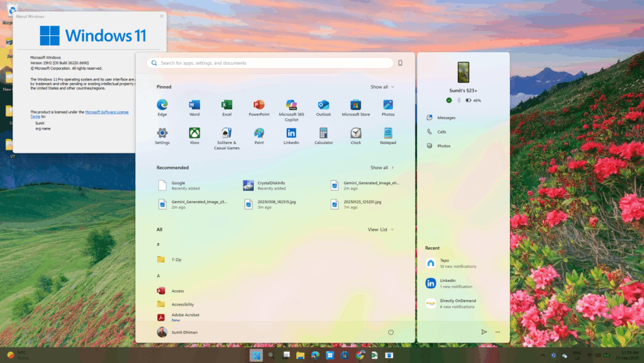This screenshot has width=644, height=363.
Task: Launch Microsoft 365 Copilot
Action: tap(291, 106)
